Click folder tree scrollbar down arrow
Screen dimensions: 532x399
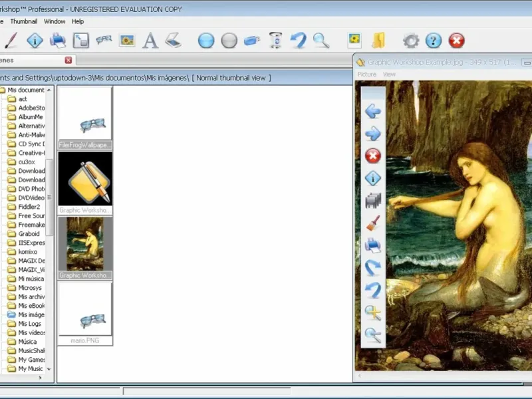point(49,369)
